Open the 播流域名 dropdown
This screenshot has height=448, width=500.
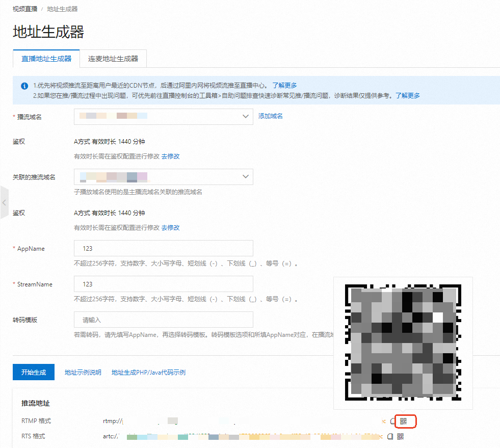[x=163, y=116]
